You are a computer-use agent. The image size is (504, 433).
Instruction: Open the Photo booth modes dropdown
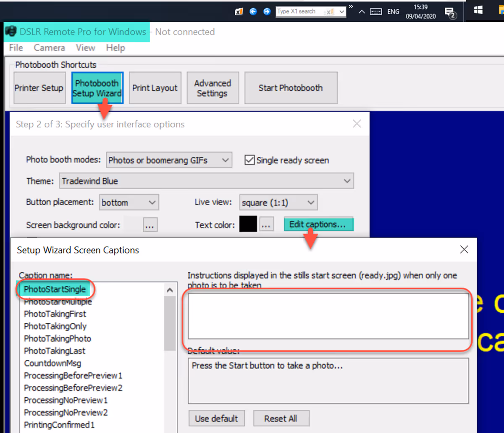point(169,160)
